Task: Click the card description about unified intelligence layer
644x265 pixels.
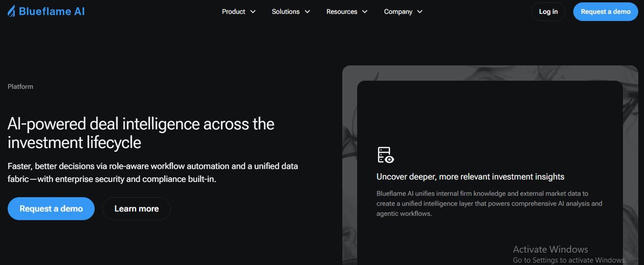Action: click(x=489, y=203)
